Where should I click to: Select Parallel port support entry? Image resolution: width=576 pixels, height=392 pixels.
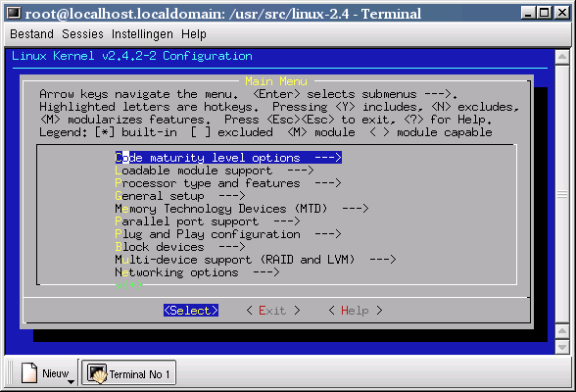pos(208,221)
